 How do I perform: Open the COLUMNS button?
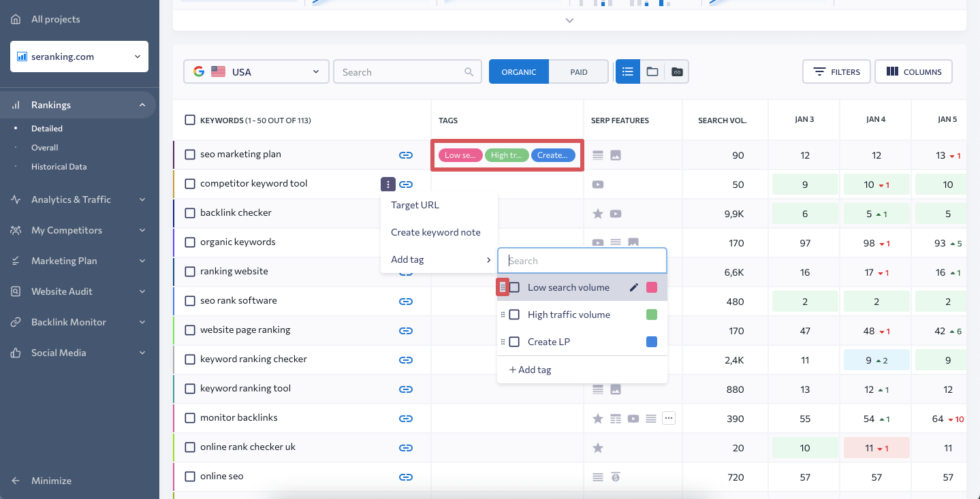tap(914, 71)
